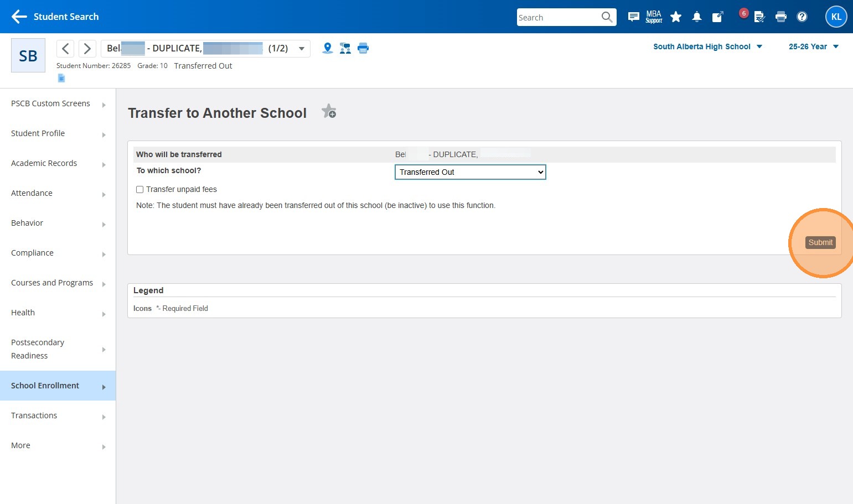Image resolution: width=853 pixels, height=504 pixels.
Task: Go to the previous student with left chevron
Action: pyautogui.click(x=65, y=49)
